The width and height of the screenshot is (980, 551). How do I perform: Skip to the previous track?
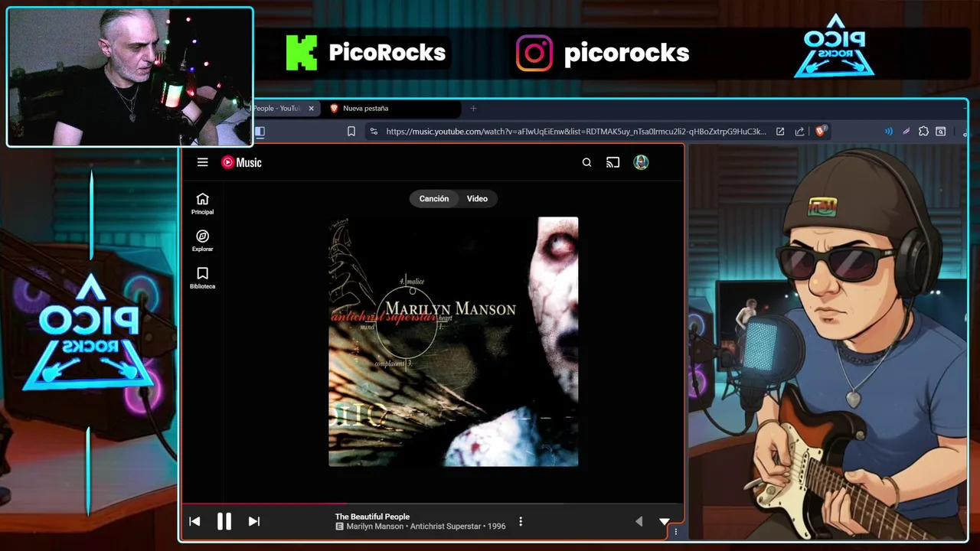194,521
